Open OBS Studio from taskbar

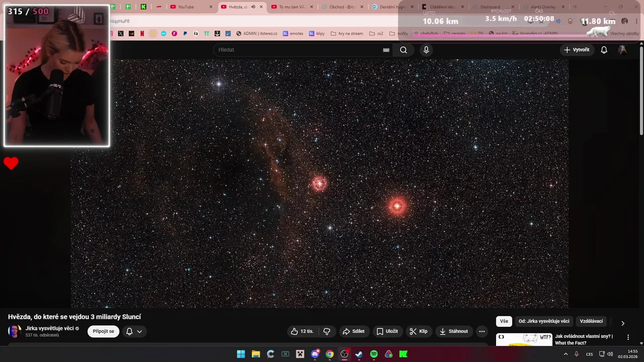[345, 354]
